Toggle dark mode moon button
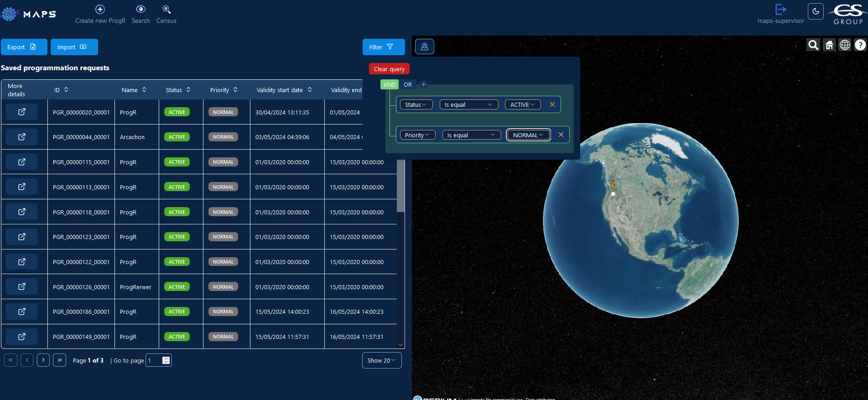Image resolution: width=868 pixels, height=400 pixels. (816, 11)
